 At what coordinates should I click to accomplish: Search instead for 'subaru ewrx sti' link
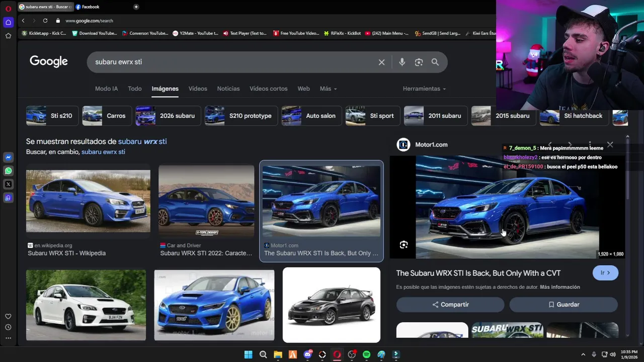pyautogui.click(x=103, y=152)
